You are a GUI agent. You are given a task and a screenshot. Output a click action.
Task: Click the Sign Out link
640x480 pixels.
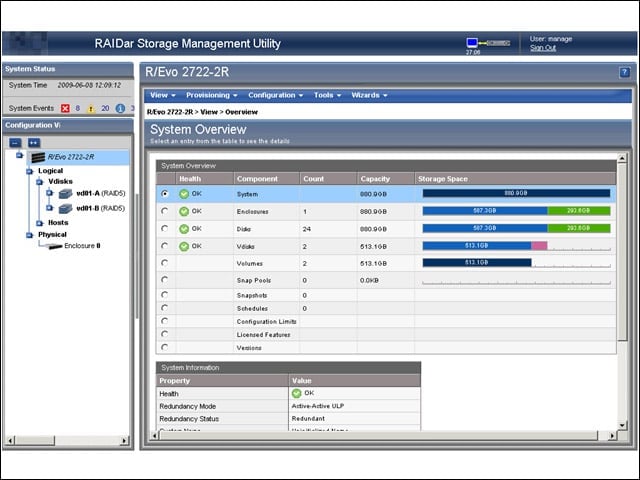[x=543, y=48]
